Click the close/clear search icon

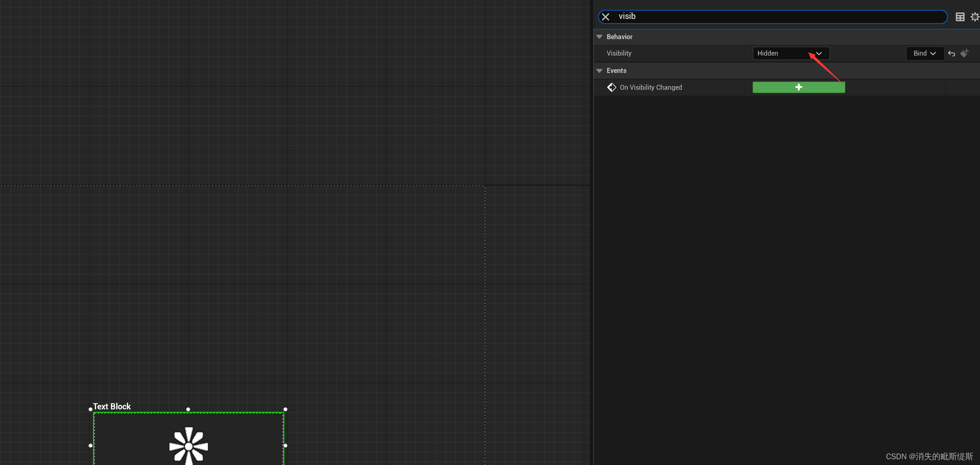pyautogui.click(x=606, y=16)
